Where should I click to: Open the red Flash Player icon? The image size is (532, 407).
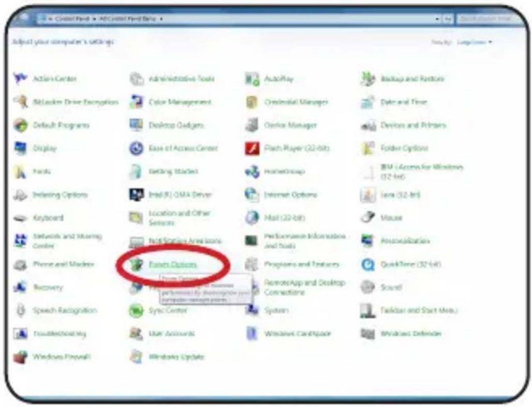click(x=252, y=148)
